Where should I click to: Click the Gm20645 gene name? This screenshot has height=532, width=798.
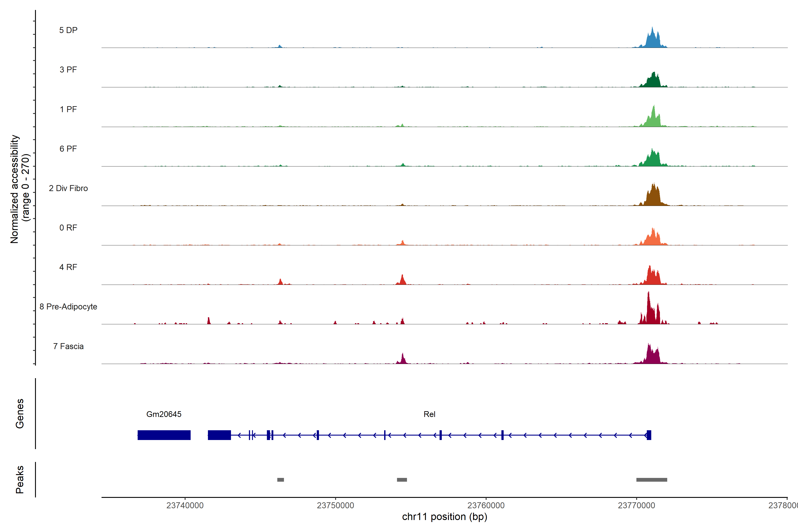164,414
